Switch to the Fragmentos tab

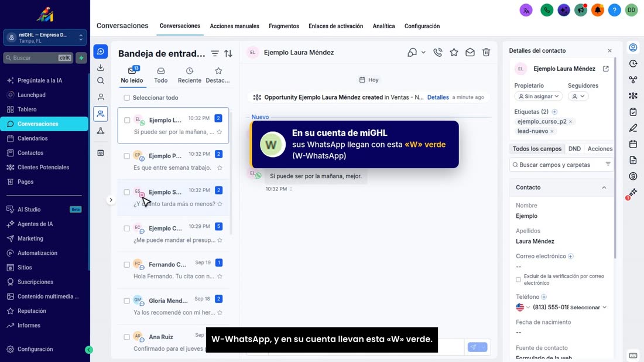(x=284, y=26)
